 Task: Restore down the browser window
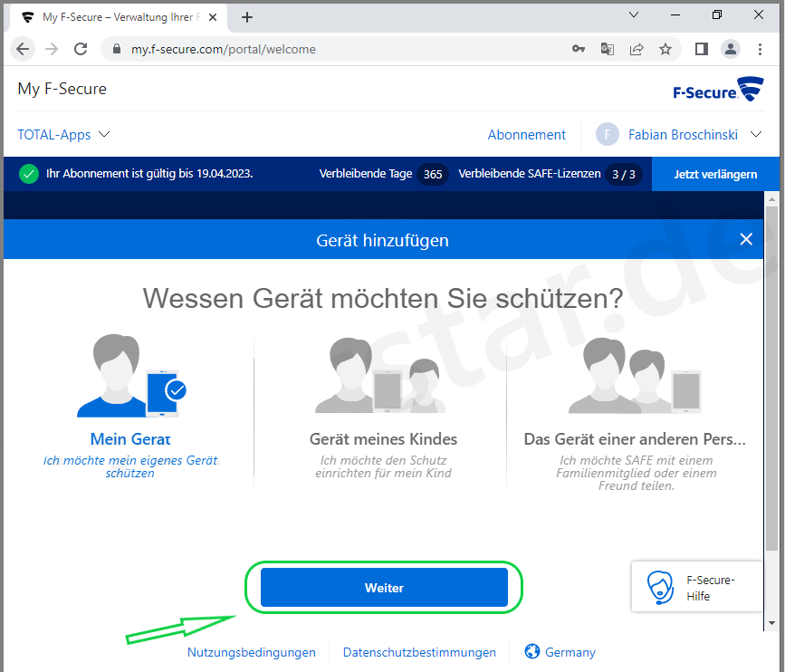click(717, 15)
